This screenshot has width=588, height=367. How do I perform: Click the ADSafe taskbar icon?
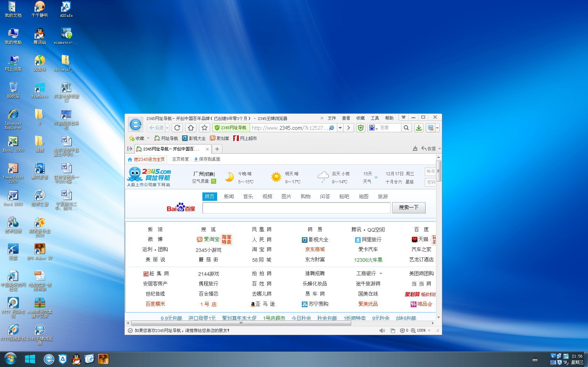[x=63, y=359]
